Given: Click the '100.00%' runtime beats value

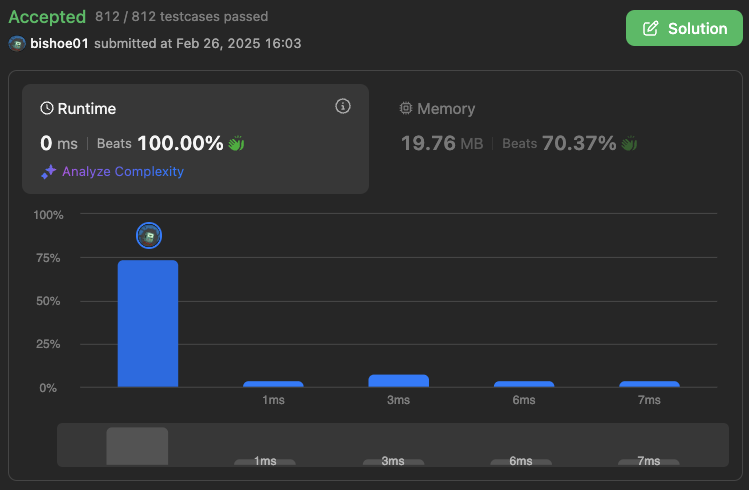Looking at the screenshot, I should coord(180,143).
